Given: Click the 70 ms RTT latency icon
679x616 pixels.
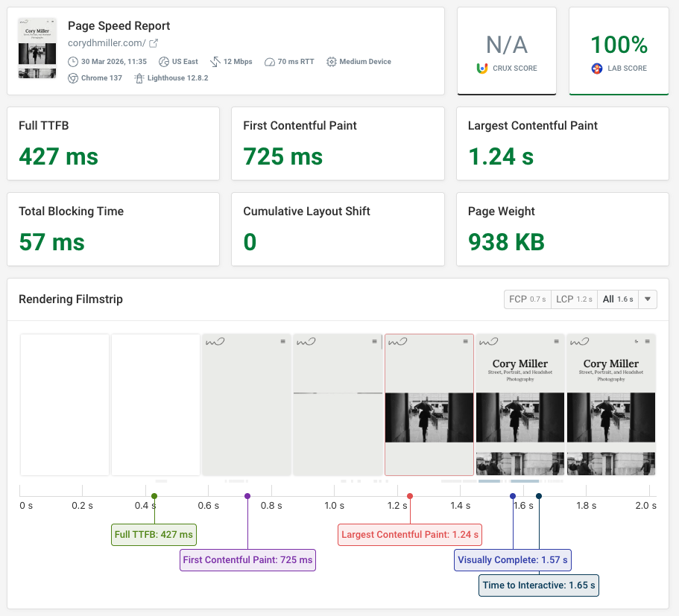Looking at the screenshot, I should point(269,62).
